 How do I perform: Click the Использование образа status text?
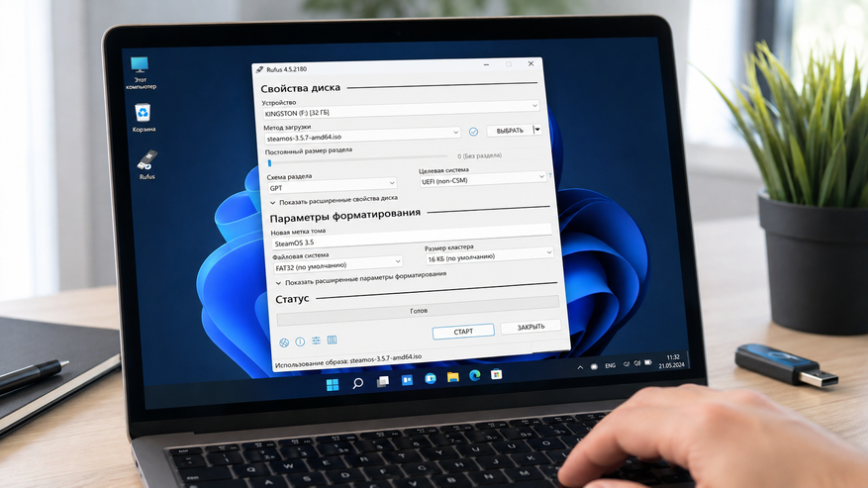click(348, 360)
